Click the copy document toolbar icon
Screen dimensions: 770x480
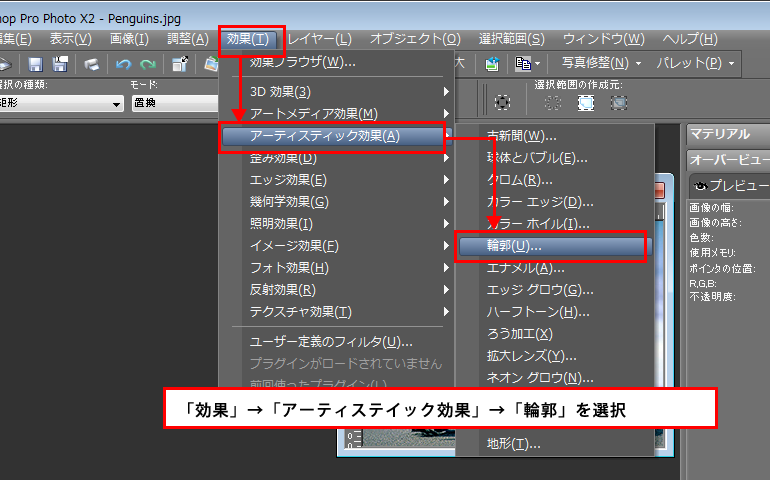(x=523, y=64)
